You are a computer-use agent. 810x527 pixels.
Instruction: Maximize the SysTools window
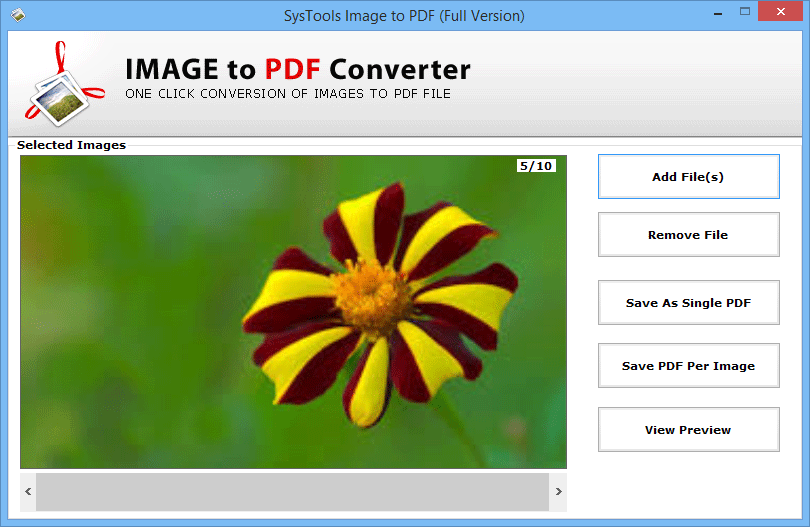(745, 11)
